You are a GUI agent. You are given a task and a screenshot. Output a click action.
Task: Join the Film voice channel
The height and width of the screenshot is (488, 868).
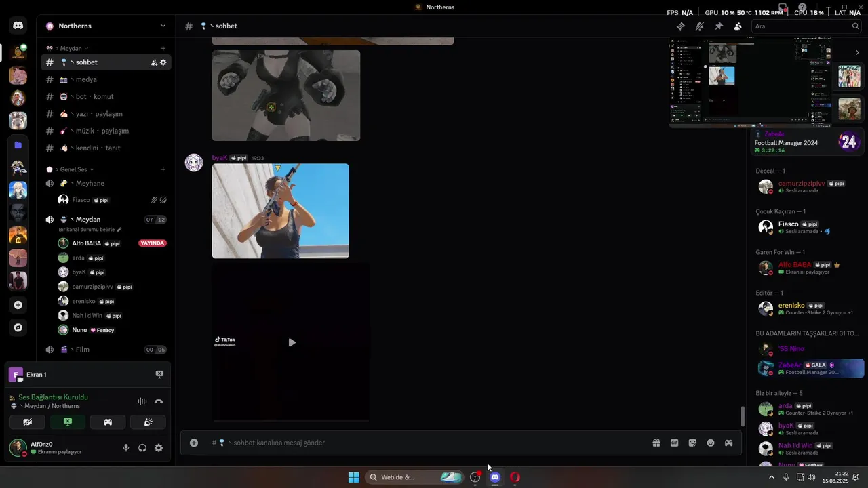point(106,350)
